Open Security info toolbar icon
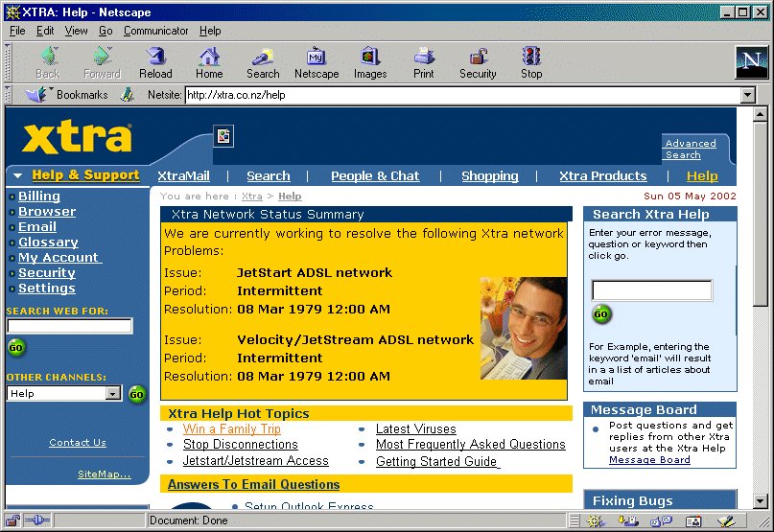 [x=478, y=62]
